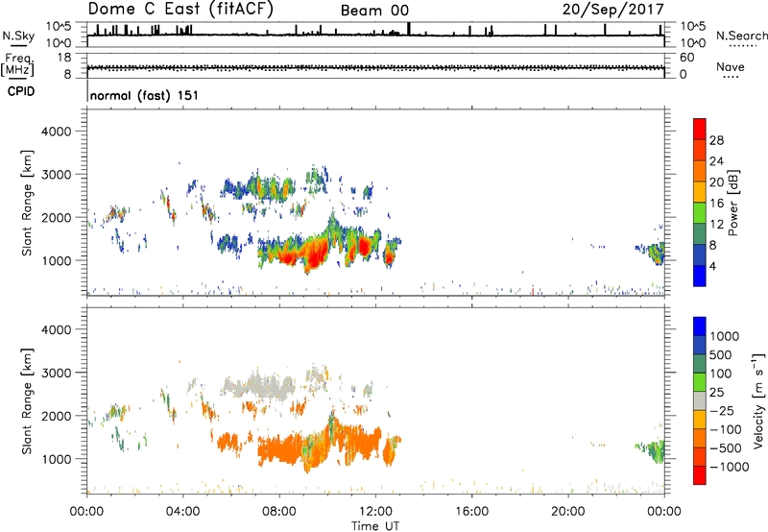Image resolution: width=768 pixels, height=532 pixels.
Task: Click the 'Slant Range [km]' label of velocity panel
Action: [x=27, y=401]
